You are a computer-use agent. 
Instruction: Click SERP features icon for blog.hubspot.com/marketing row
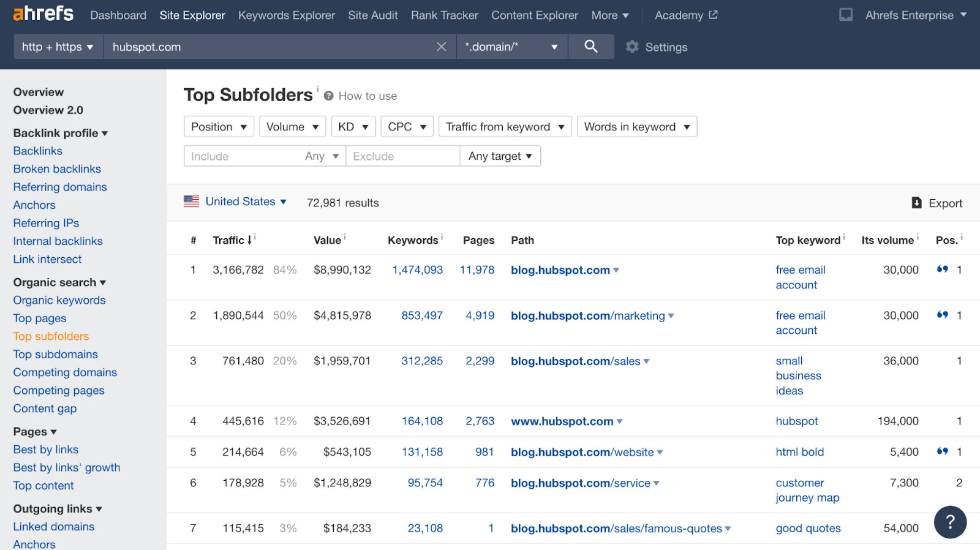pyautogui.click(x=943, y=315)
